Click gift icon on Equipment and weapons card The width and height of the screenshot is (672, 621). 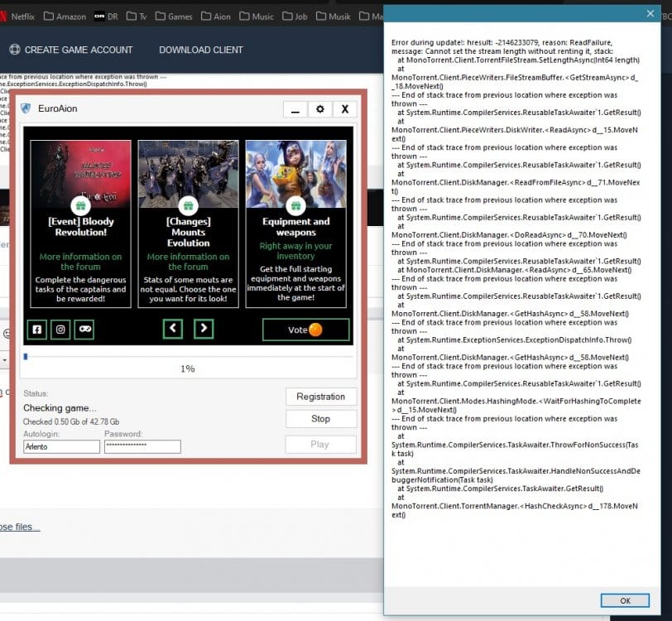point(295,205)
